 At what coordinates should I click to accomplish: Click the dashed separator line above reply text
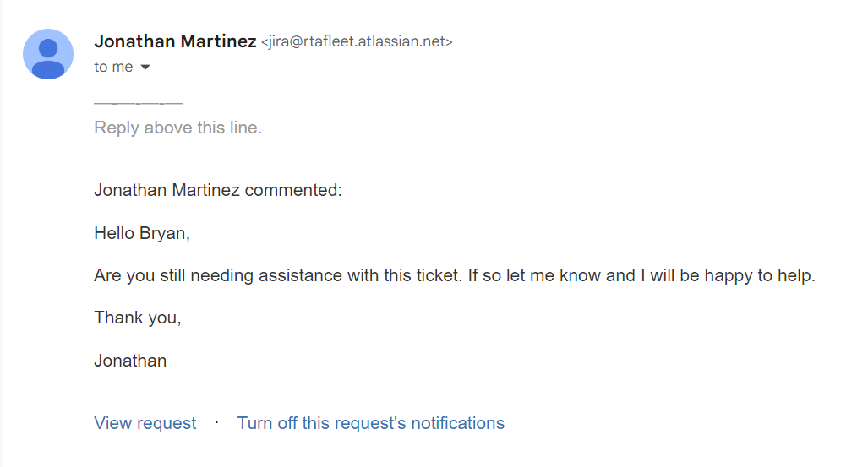coord(138,103)
